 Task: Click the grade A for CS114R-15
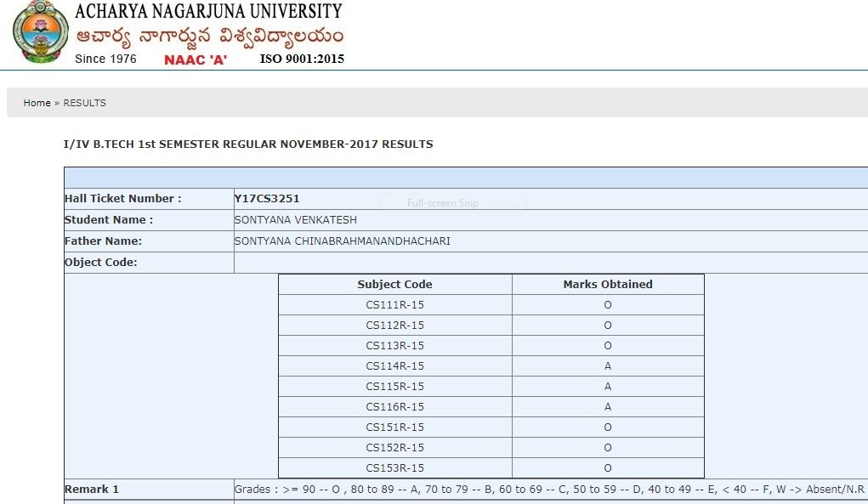(608, 366)
